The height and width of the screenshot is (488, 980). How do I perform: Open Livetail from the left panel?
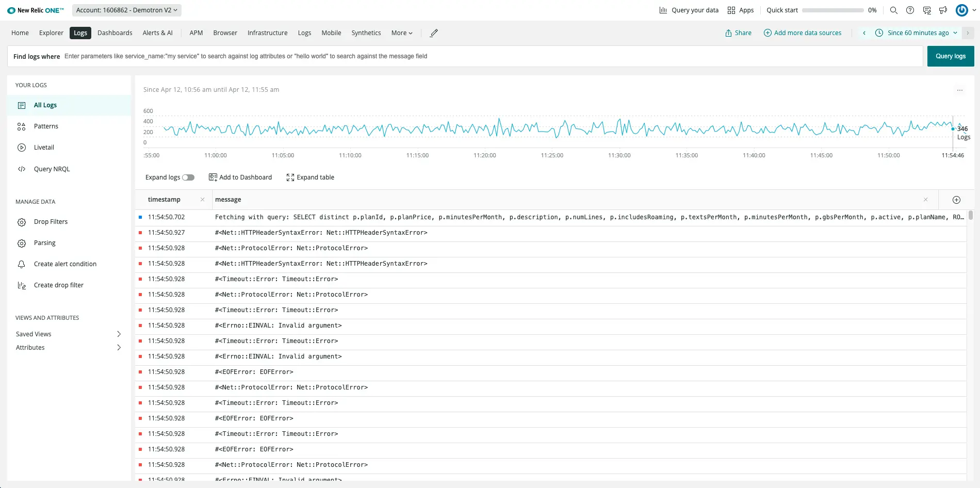[43, 147]
